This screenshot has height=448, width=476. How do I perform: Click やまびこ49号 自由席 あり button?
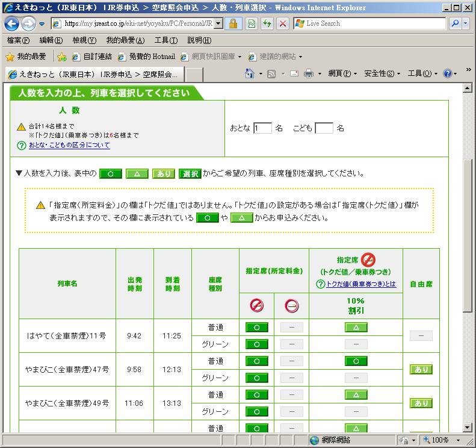tap(421, 403)
